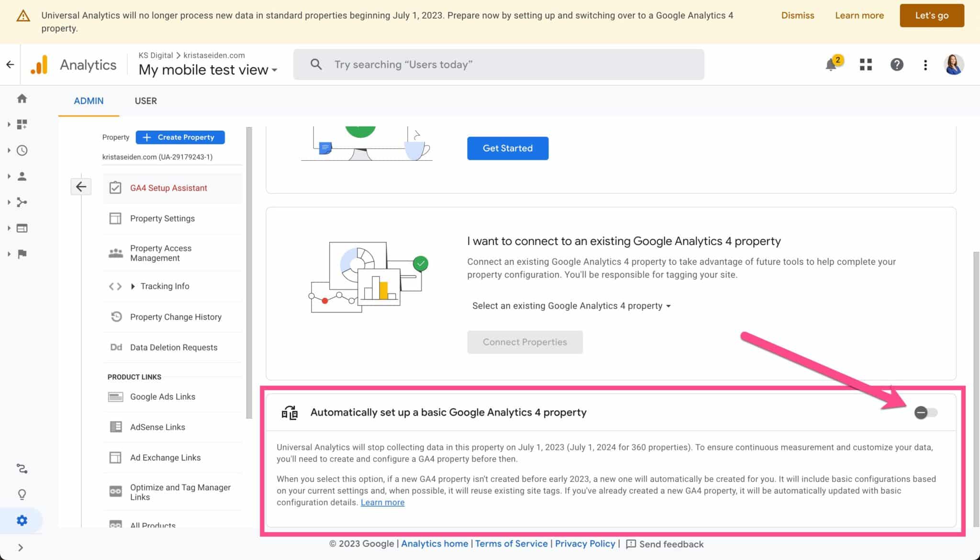Click the help question mark icon
Image resolution: width=980 pixels, height=560 pixels.
click(x=897, y=64)
